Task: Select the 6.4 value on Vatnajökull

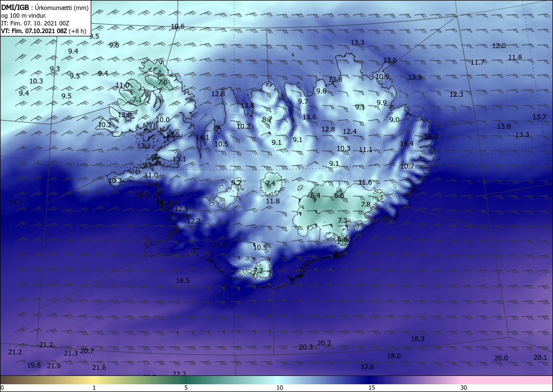Action: [x=315, y=196]
